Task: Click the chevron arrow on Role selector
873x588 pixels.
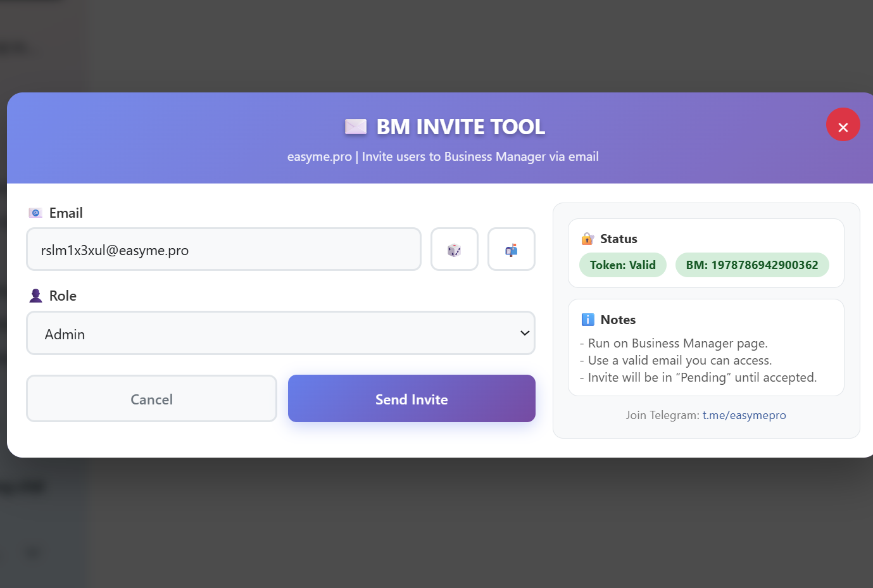Action: (524, 333)
